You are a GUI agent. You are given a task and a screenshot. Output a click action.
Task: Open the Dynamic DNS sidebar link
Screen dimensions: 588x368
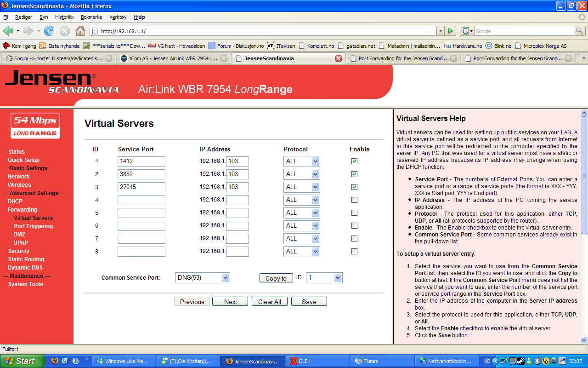click(x=25, y=268)
